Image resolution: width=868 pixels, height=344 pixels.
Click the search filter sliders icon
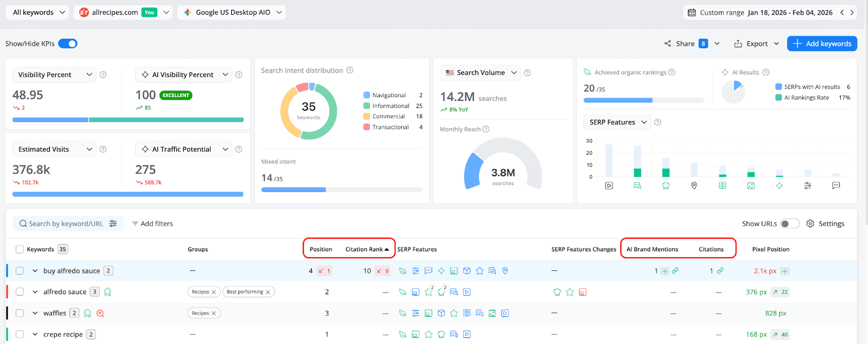113,224
